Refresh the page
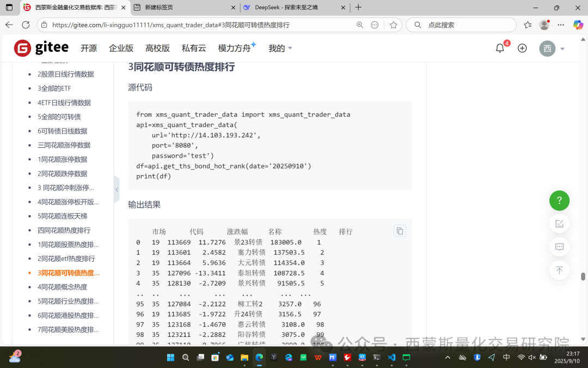Viewport: 588px width, 368px height. click(26, 25)
